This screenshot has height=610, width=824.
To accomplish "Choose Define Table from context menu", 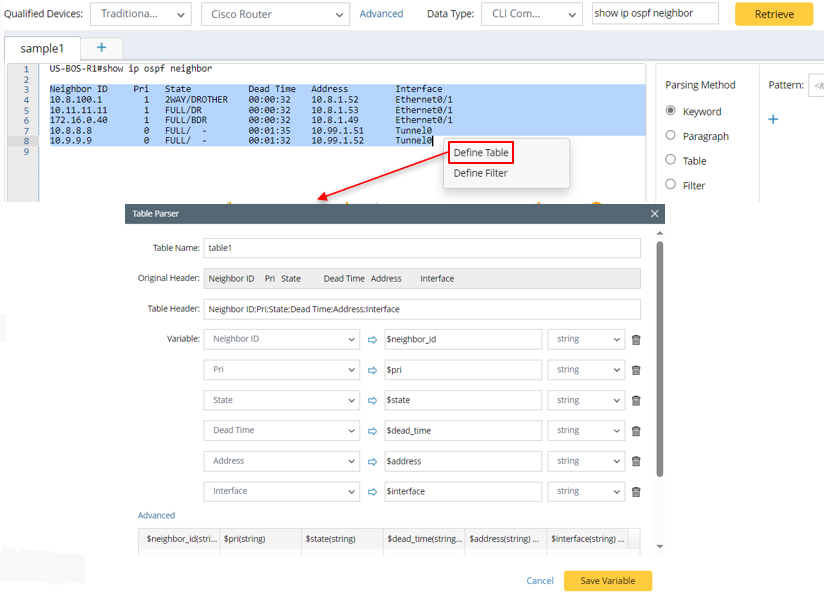I will coord(481,153).
